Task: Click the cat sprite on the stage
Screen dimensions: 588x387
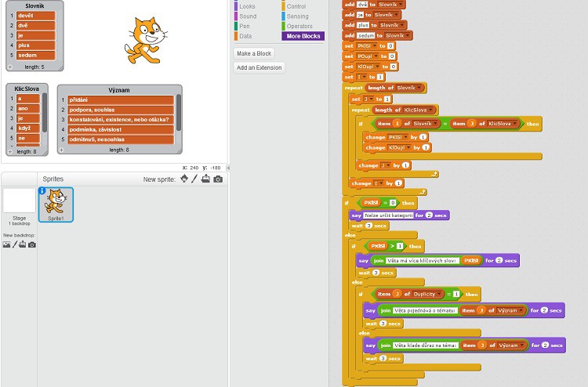Action: [x=146, y=39]
